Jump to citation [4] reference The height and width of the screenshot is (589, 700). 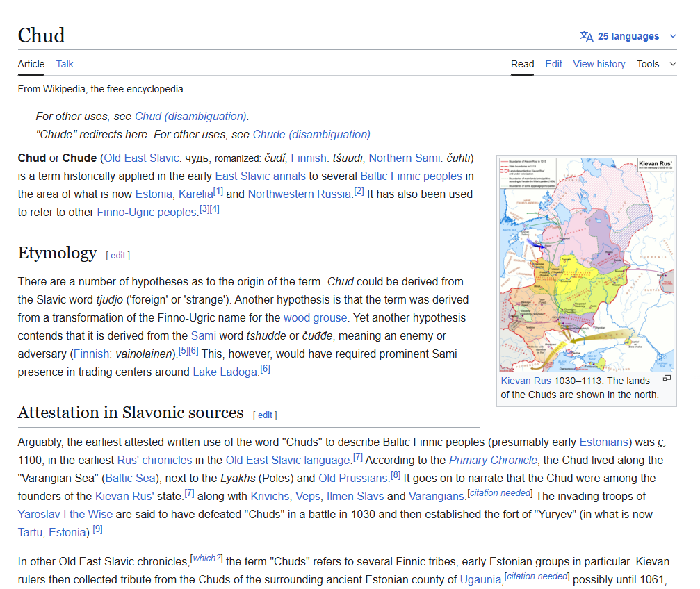click(215, 209)
